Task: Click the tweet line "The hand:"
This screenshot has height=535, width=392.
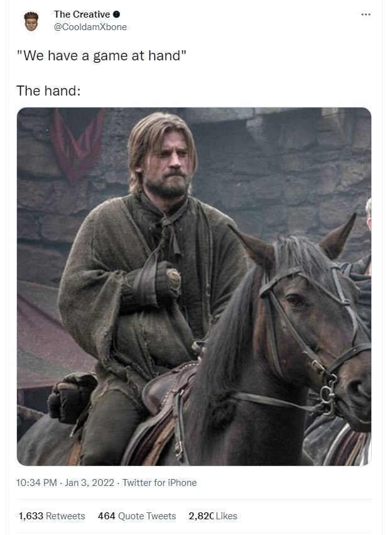Action: (x=48, y=91)
